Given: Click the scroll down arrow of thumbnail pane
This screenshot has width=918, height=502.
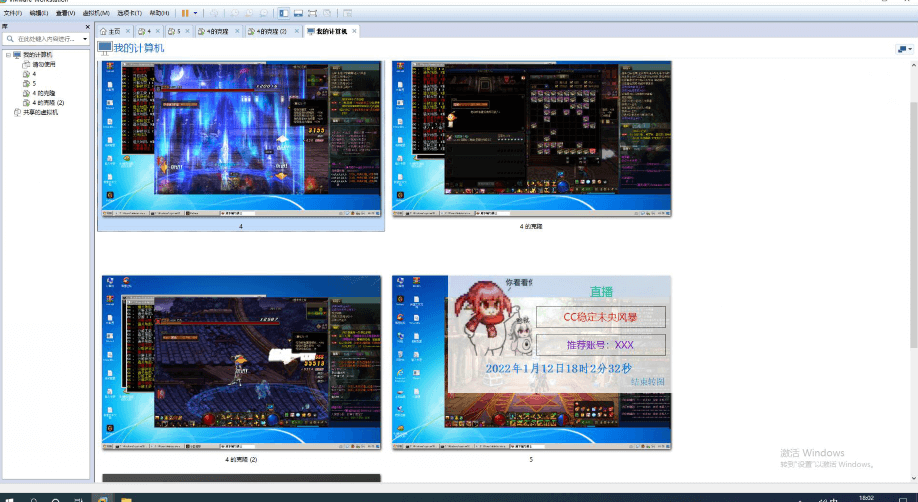Looking at the screenshot, I should (913, 478).
